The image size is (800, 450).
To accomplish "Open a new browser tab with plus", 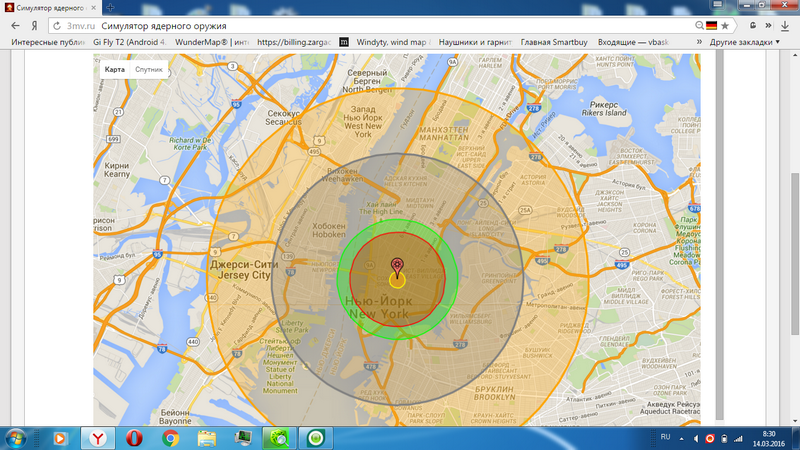I will (110, 8).
